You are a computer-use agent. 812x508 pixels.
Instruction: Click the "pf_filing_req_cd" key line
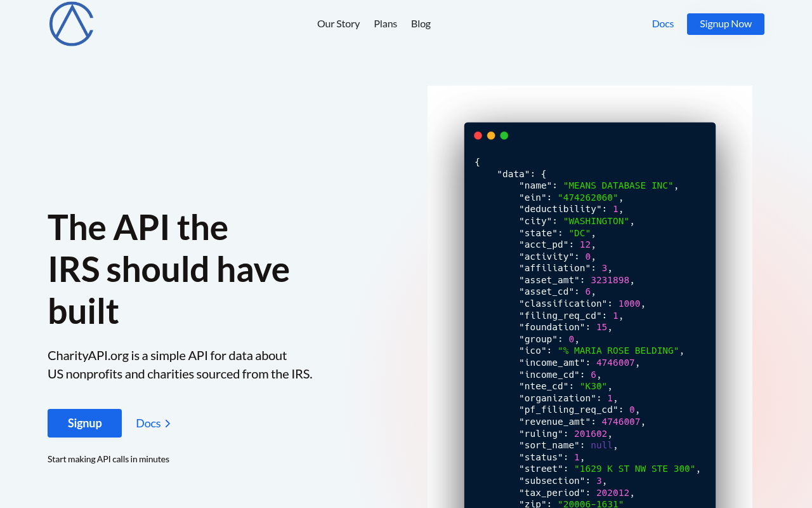coord(580,410)
